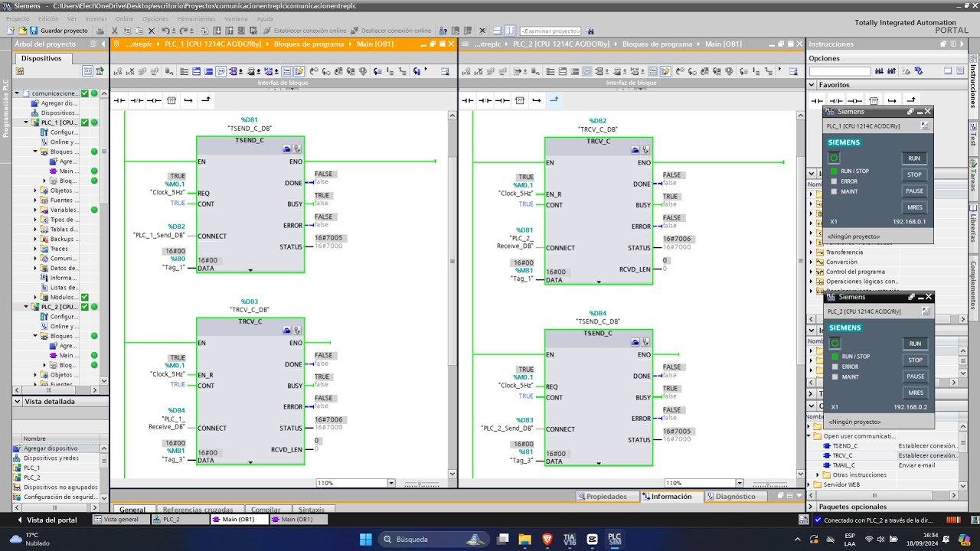Open branch icon in PLC_1 editor
The width and height of the screenshot is (980, 551).
[x=188, y=100]
